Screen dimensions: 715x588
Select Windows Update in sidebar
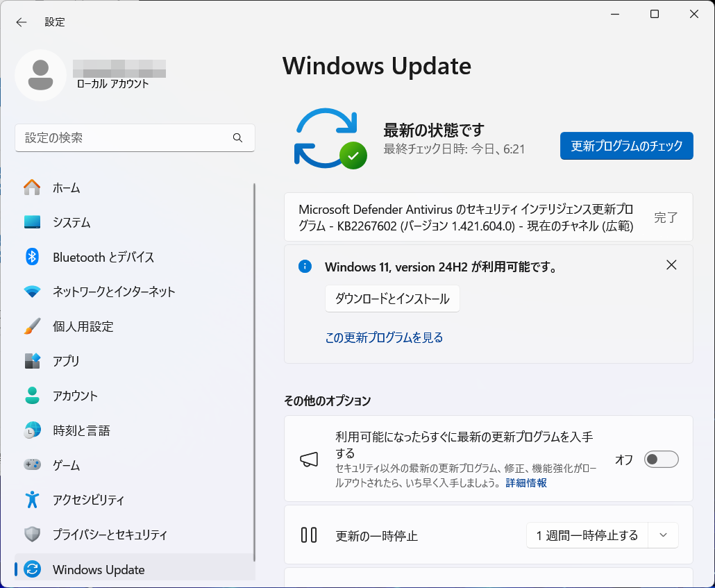coord(135,567)
